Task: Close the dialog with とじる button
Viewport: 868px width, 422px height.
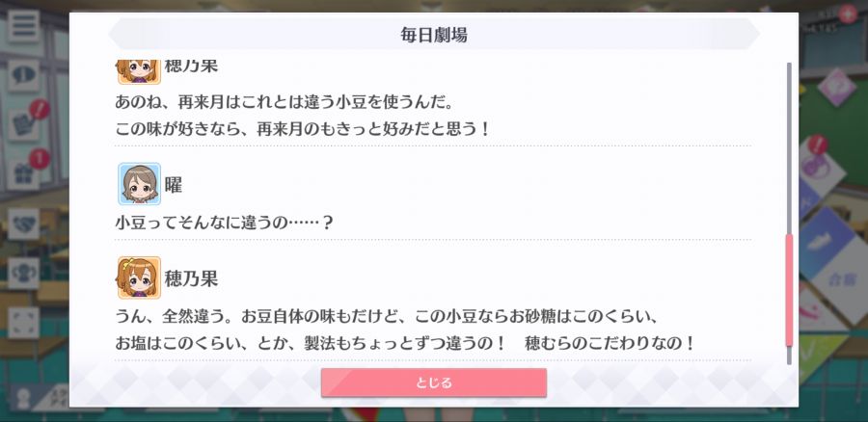Action: (433, 382)
